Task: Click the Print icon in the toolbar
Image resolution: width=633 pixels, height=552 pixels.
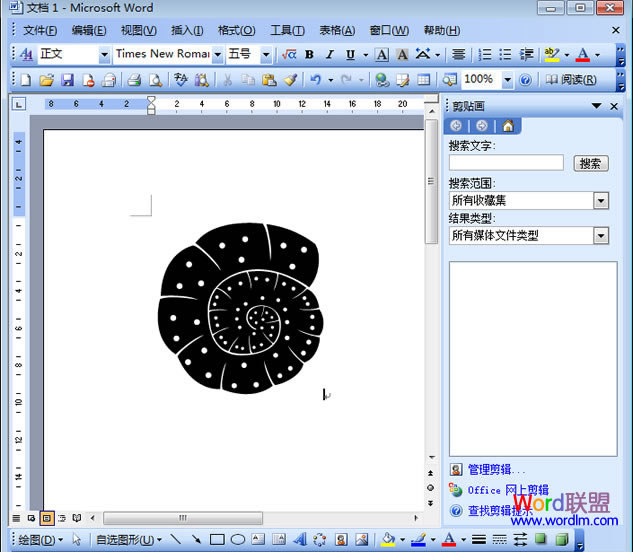Action: click(134, 80)
